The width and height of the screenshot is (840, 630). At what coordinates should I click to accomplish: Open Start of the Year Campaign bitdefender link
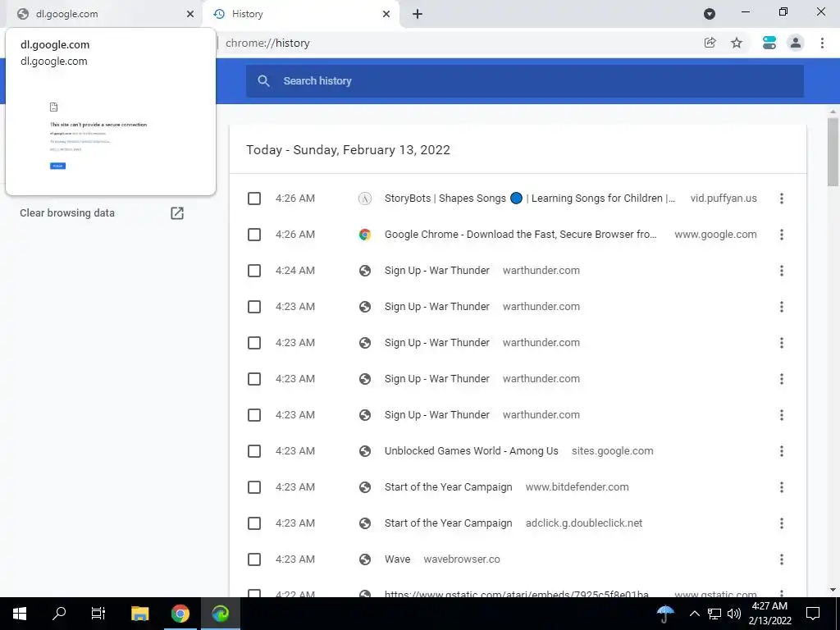(448, 487)
